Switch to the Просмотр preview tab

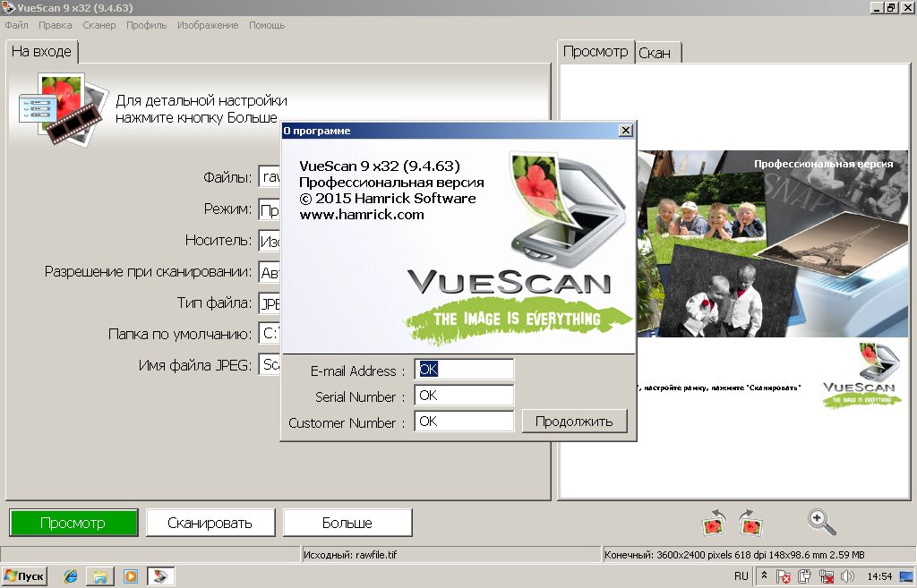[x=596, y=51]
